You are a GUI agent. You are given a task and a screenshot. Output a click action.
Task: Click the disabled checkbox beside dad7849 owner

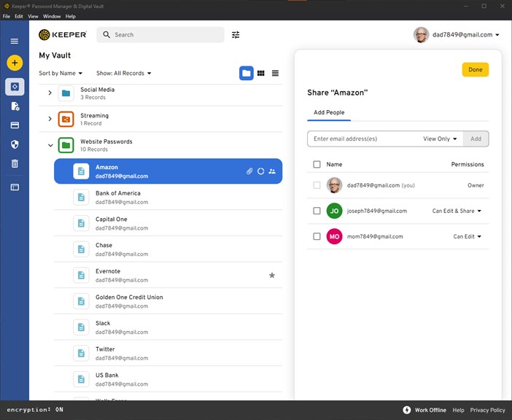click(x=317, y=185)
